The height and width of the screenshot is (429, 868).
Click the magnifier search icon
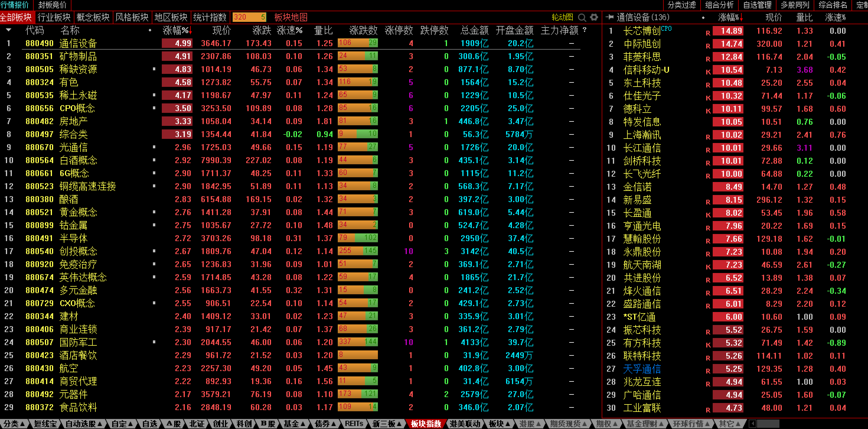tap(582, 17)
